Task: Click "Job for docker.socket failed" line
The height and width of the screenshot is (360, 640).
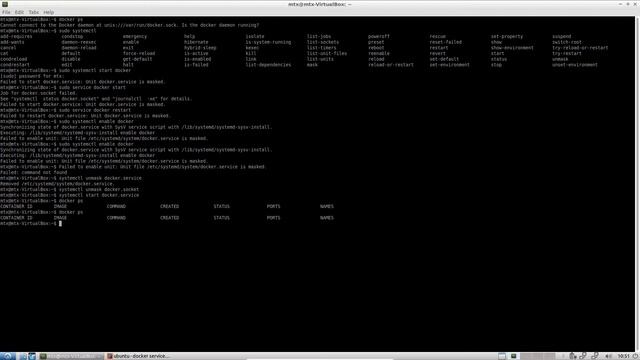Action: click(38, 93)
